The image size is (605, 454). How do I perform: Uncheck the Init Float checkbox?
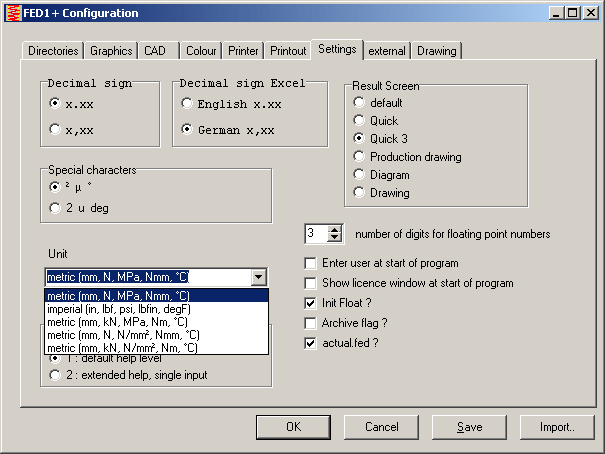311,303
